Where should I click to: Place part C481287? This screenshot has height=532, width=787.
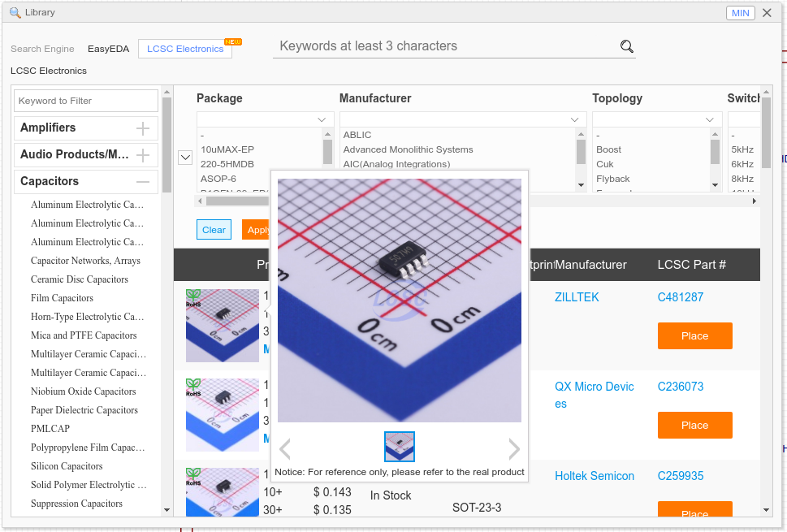pyautogui.click(x=694, y=335)
